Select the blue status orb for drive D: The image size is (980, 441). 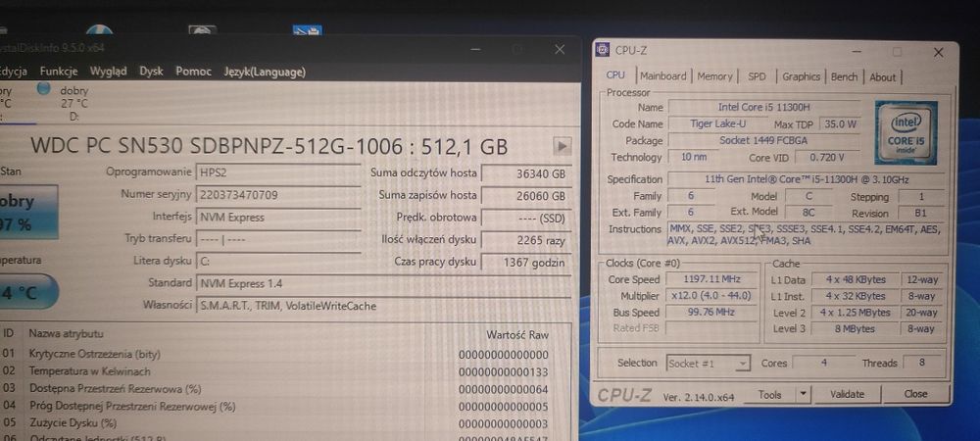pos(43,89)
